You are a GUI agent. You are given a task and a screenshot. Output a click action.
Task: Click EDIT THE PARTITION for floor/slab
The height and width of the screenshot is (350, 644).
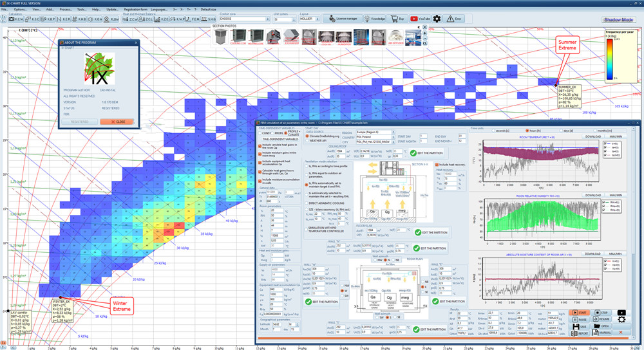431,232
